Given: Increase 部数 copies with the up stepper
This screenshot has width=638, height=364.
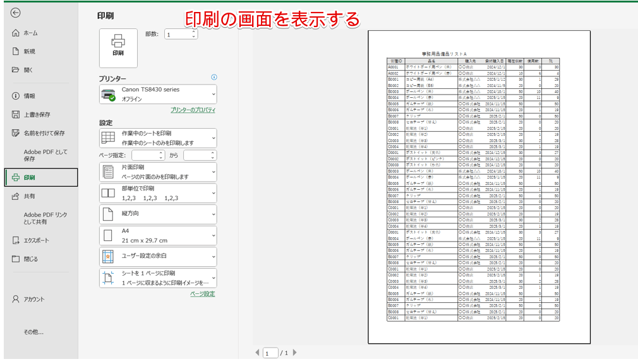Looking at the screenshot, I should coord(193,32).
